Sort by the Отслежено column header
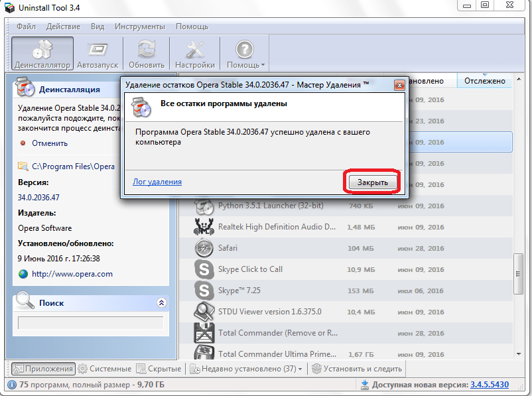This screenshot has width=532, height=396. (484, 81)
